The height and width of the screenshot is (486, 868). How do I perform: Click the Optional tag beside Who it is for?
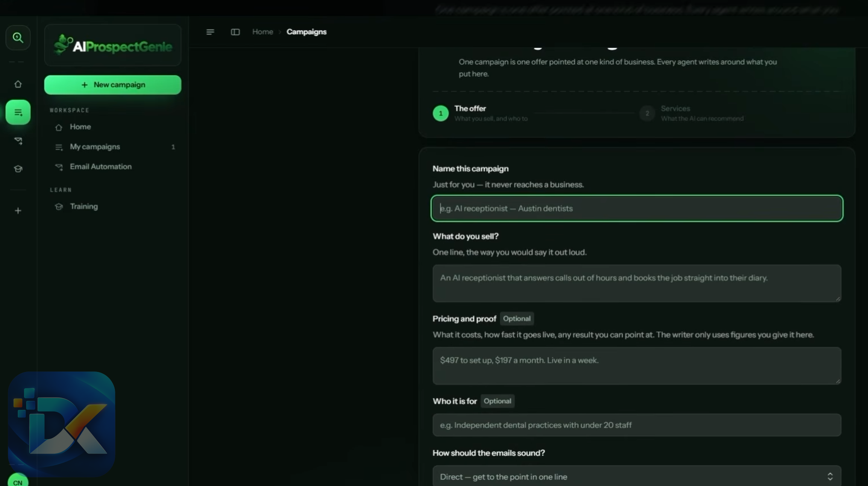497,401
